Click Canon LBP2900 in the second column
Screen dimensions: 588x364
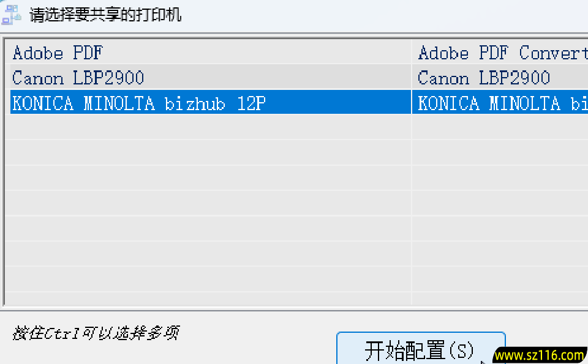coord(484,78)
